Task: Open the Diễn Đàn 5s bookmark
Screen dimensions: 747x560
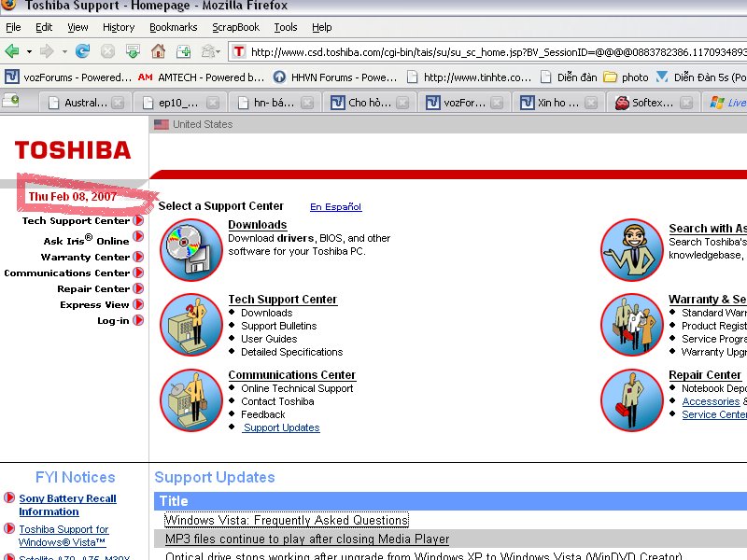Action: pos(701,77)
